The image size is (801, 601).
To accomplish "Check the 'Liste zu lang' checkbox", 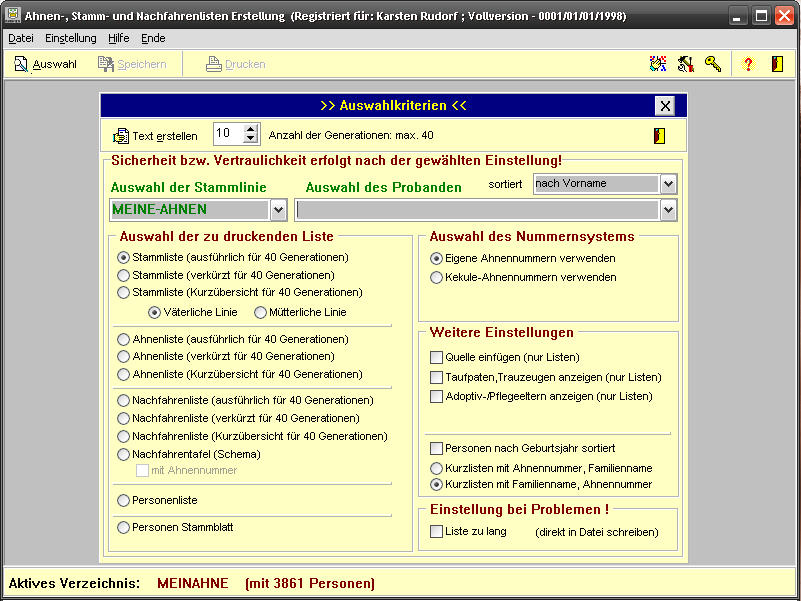I will click(x=436, y=531).
